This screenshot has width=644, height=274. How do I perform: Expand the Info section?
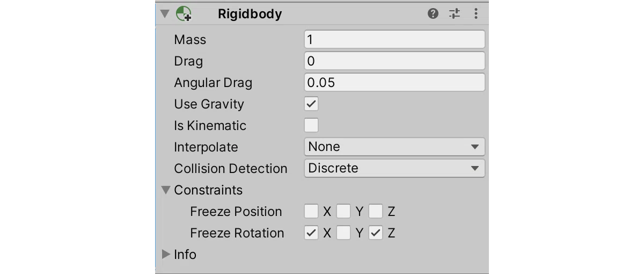click(166, 254)
